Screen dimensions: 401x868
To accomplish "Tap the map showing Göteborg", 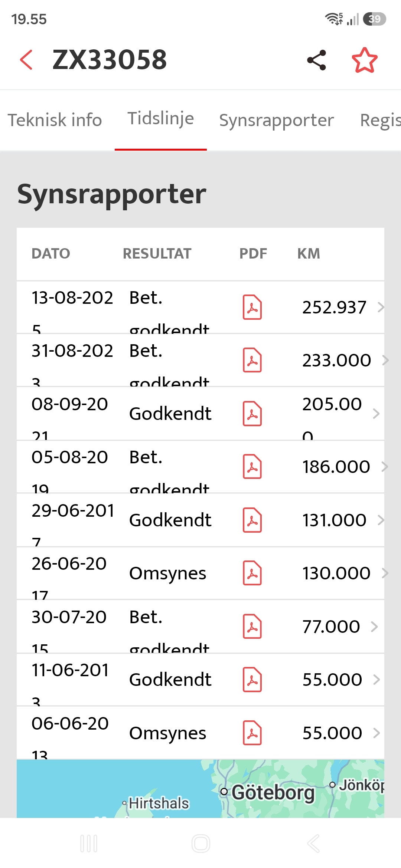I will pyautogui.click(x=200, y=788).
